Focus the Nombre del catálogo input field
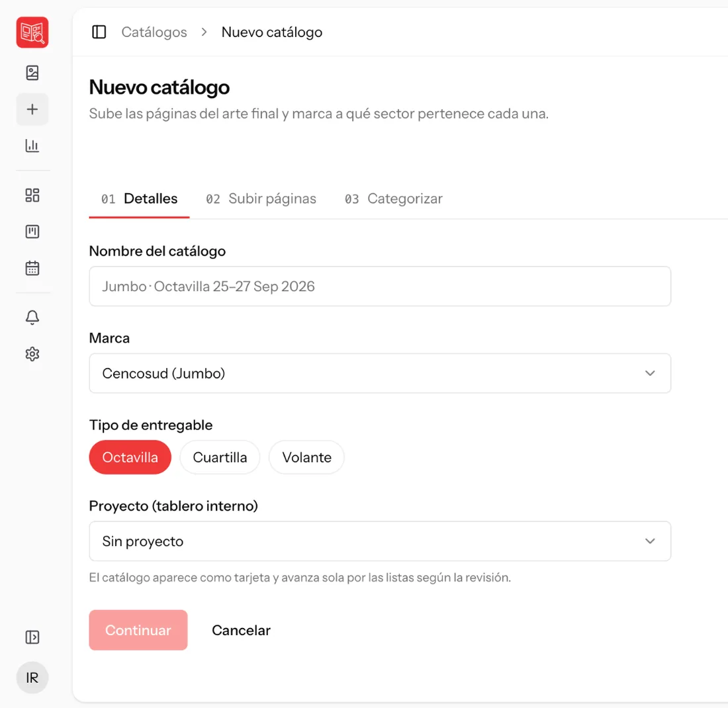The image size is (728, 708). coord(380,286)
